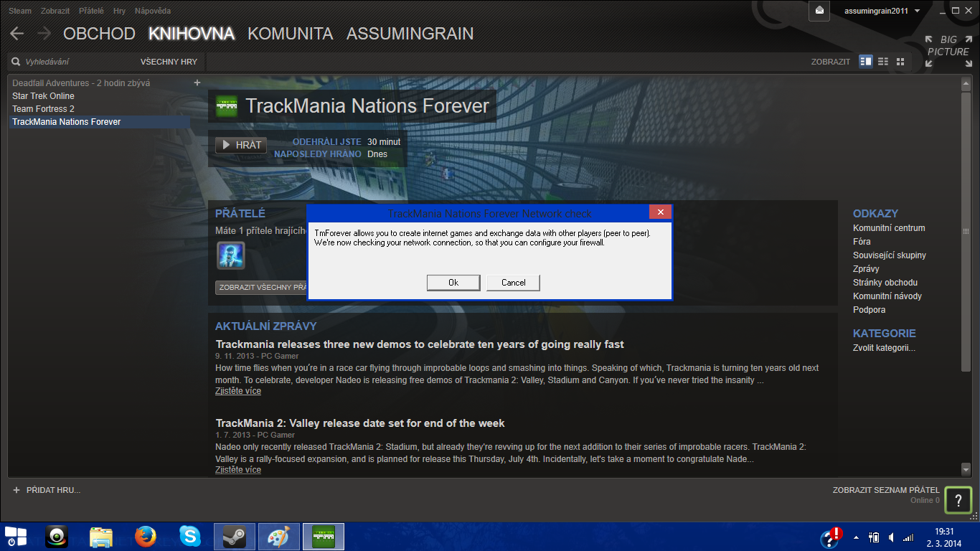Enter Big Picture mode
The width and height of the screenshot is (980, 551).
click(x=948, y=51)
